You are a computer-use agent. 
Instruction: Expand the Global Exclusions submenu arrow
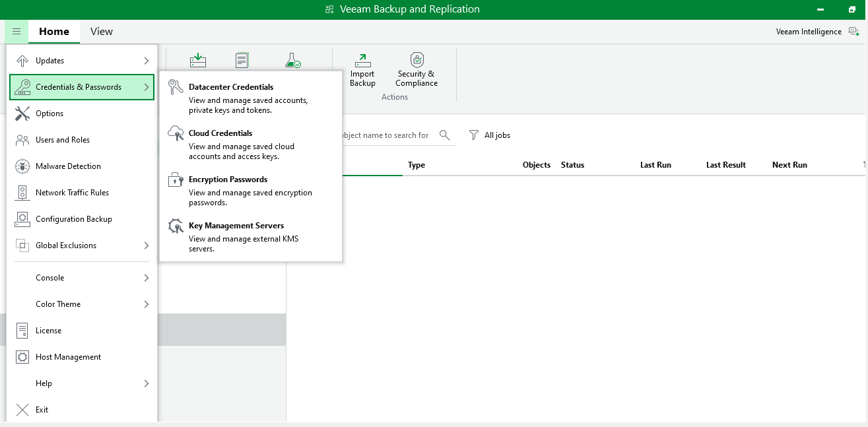click(146, 246)
